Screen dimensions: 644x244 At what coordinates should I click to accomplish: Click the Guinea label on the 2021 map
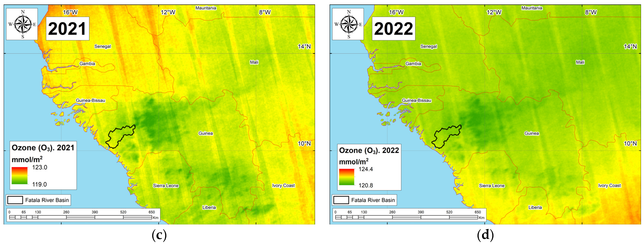206,133
